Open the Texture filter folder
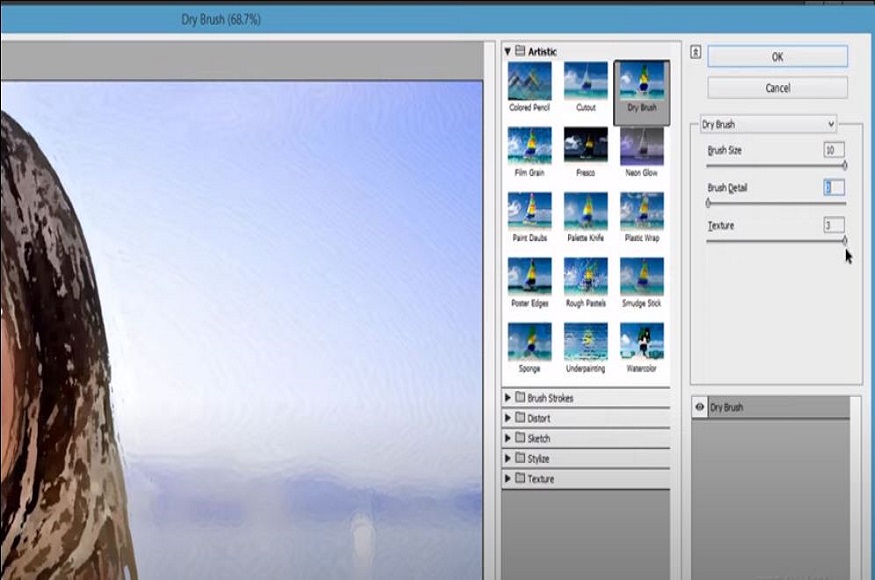Viewport: 875px width, 580px height. coord(508,478)
